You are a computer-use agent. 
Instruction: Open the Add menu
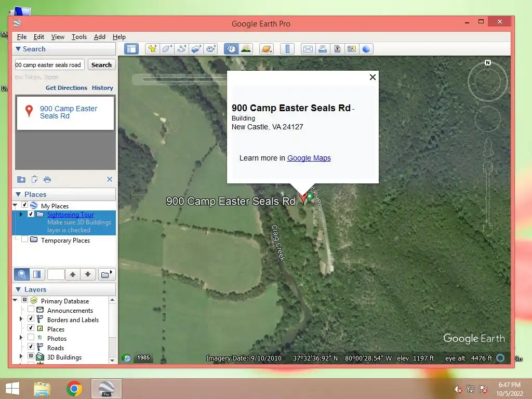[x=99, y=37]
